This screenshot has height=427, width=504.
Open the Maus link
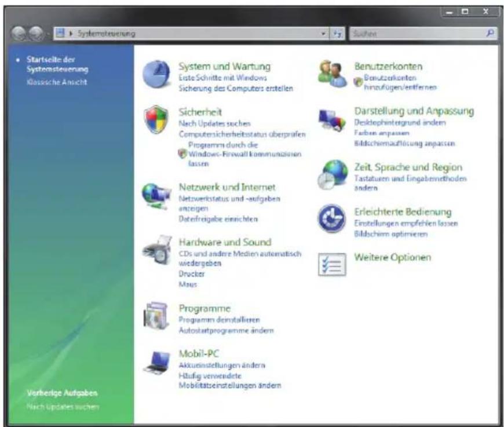pos(188,284)
